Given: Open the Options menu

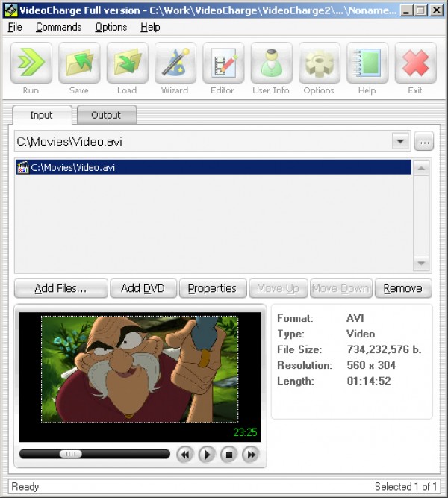Looking at the screenshot, I should [x=111, y=27].
